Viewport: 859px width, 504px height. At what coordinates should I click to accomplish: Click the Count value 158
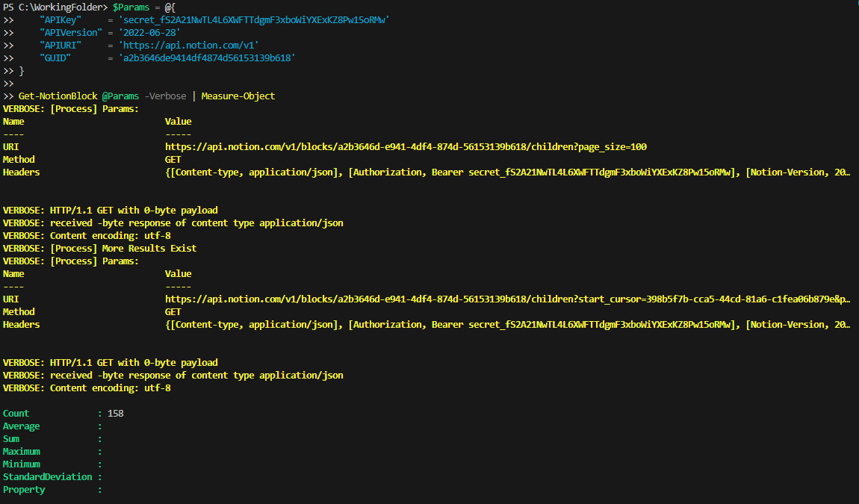click(116, 414)
